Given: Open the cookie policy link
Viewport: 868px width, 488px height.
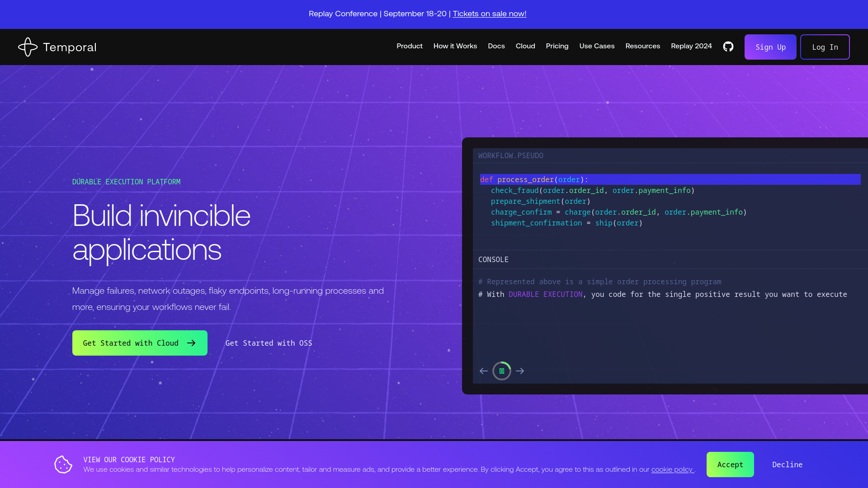Looking at the screenshot, I should [x=672, y=469].
